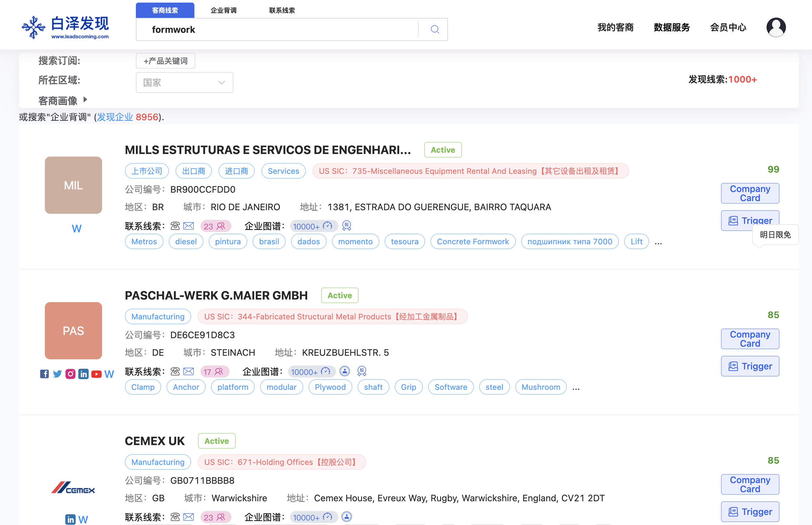Open PASCHAL-WERK Instagram icon
Viewport: 812px width, 525px height.
tap(70, 374)
